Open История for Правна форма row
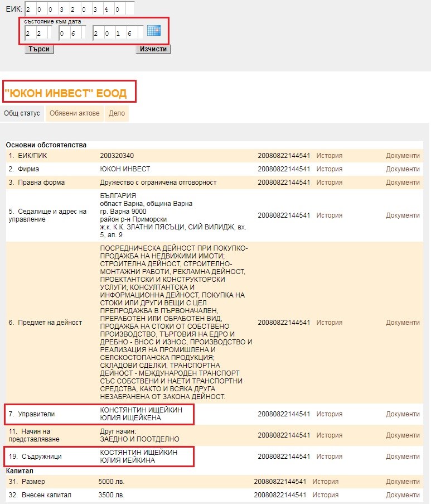This screenshot has width=431, height=504. (329, 183)
